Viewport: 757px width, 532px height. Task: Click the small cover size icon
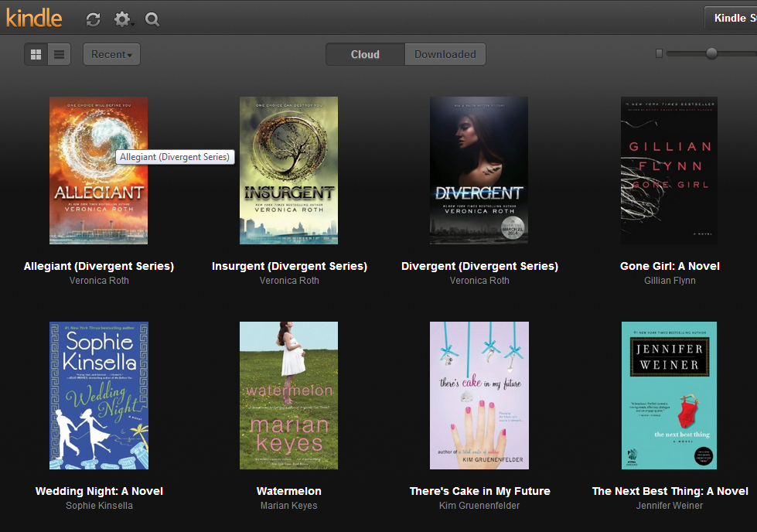(x=659, y=53)
